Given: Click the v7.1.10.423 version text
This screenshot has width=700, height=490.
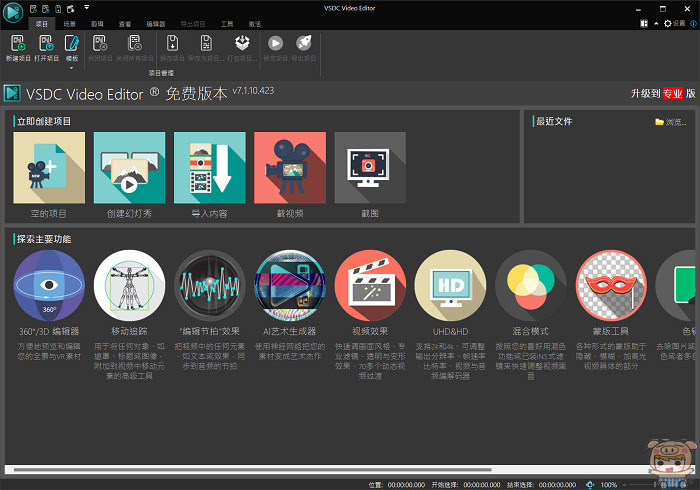Looking at the screenshot, I should tap(253, 91).
